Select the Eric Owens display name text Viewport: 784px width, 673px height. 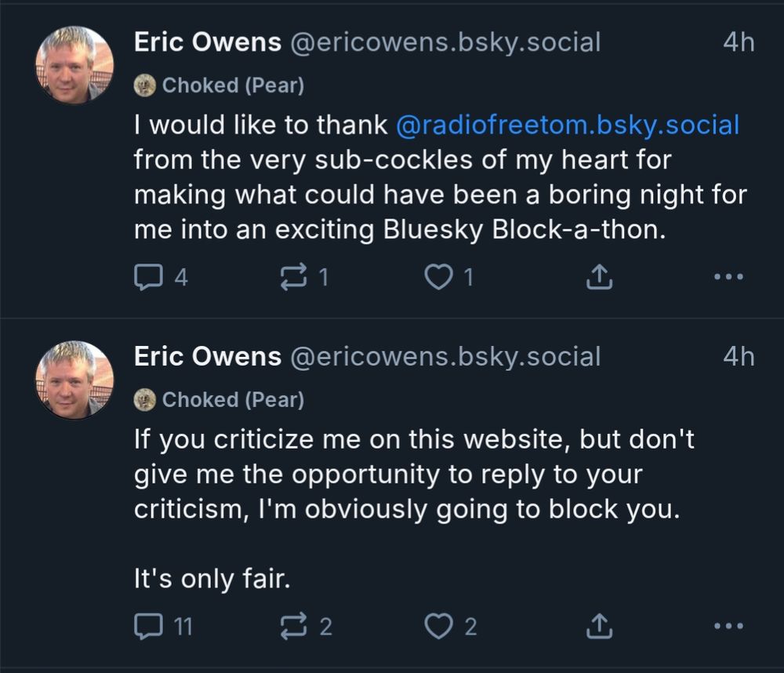point(206,42)
